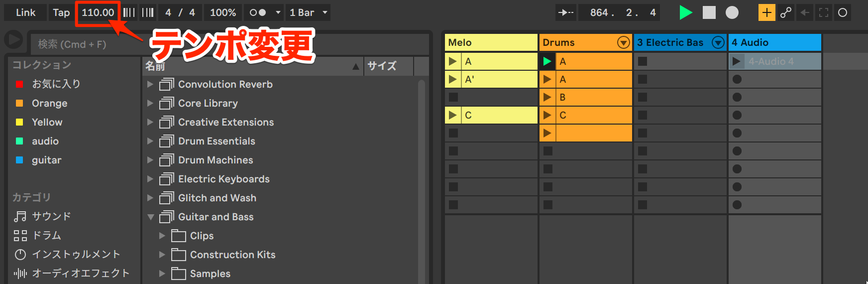Expand the Convolution Reverb pack
Screen dimensions: 868x284
150,84
